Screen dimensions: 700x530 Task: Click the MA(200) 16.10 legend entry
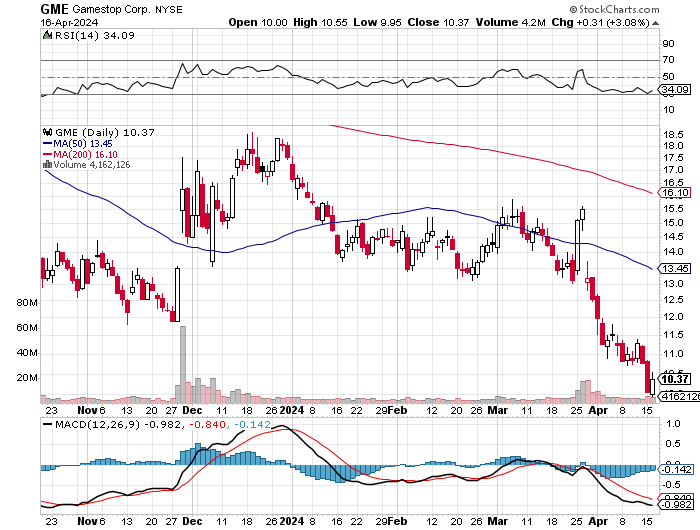pyautogui.click(x=80, y=154)
